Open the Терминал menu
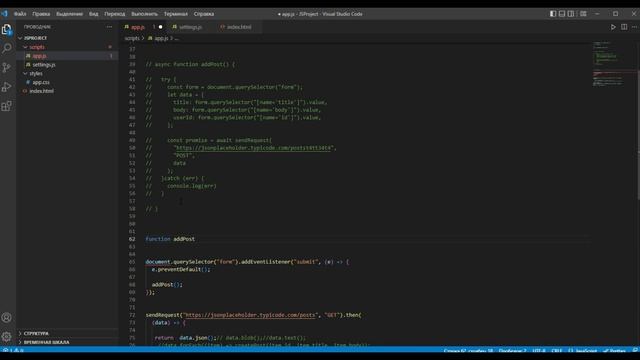640x360 pixels. point(176,14)
